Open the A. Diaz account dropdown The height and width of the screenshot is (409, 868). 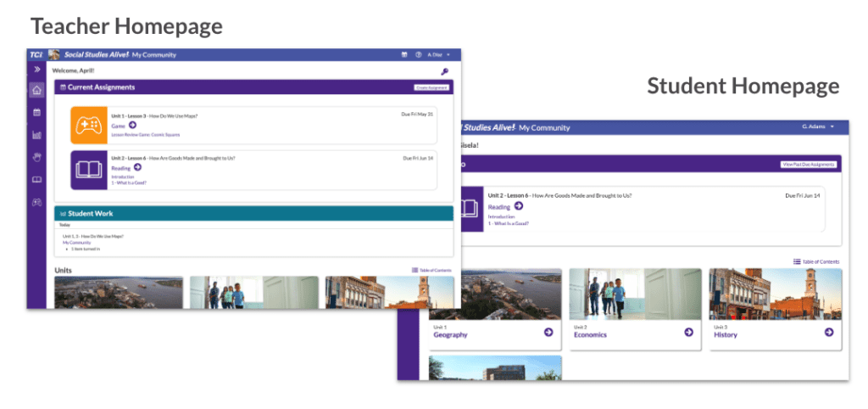coord(440,55)
